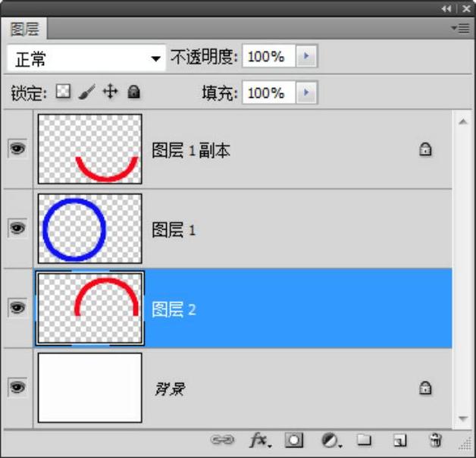Image resolution: width=476 pixels, height=458 pixels.
Task: Expand the opacity slider arrow
Action: tap(307, 57)
